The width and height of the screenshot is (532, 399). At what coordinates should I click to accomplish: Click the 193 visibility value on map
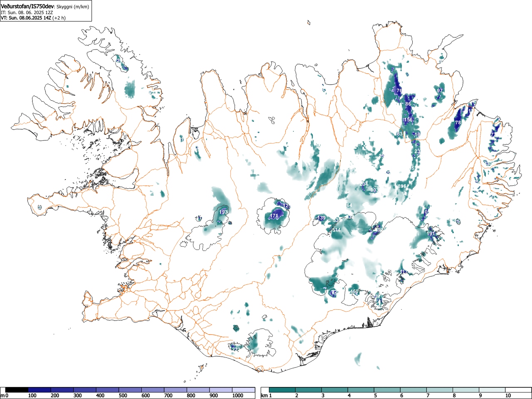pyautogui.click(x=223, y=212)
